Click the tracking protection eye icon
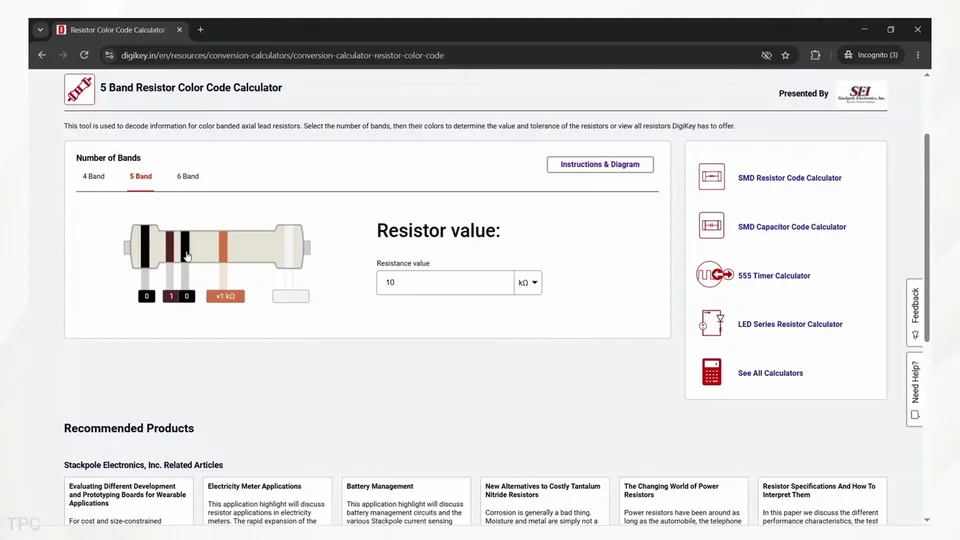960x540 pixels. [x=766, y=55]
